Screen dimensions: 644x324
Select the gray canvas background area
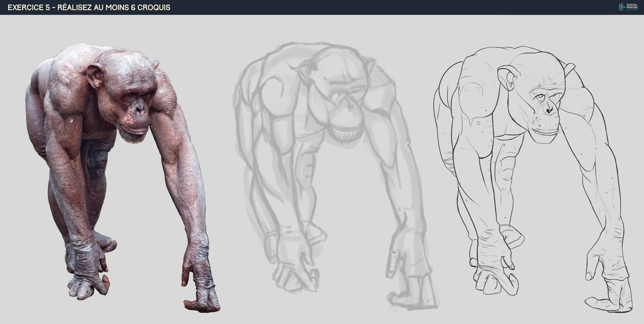click(322, 309)
